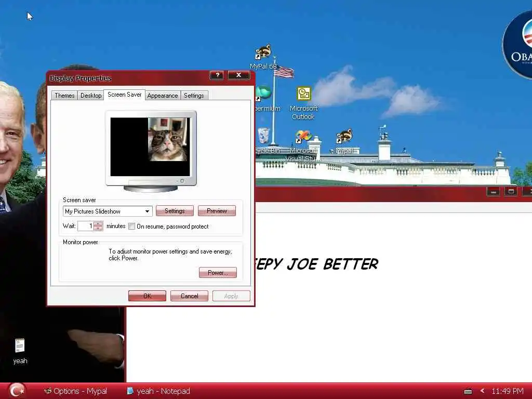Switch to yeah - Notepad taskbar item
532x399 pixels.
158,391
